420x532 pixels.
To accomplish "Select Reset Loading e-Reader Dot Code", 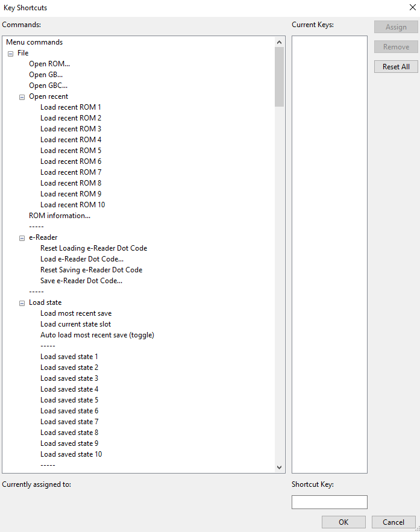I will click(x=93, y=248).
